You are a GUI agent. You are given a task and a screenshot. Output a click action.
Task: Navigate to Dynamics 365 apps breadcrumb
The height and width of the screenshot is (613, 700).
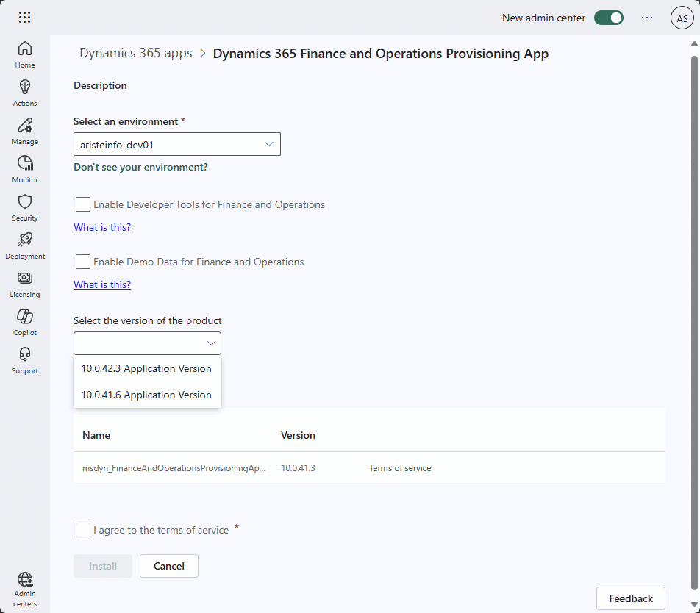135,53
